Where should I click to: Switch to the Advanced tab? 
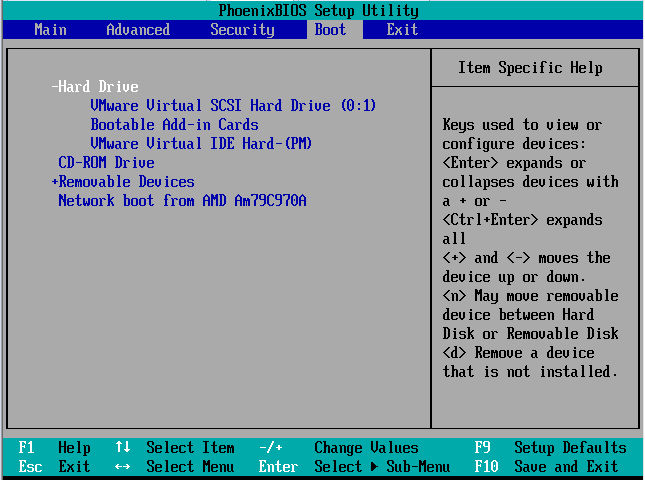click(138, 30)
